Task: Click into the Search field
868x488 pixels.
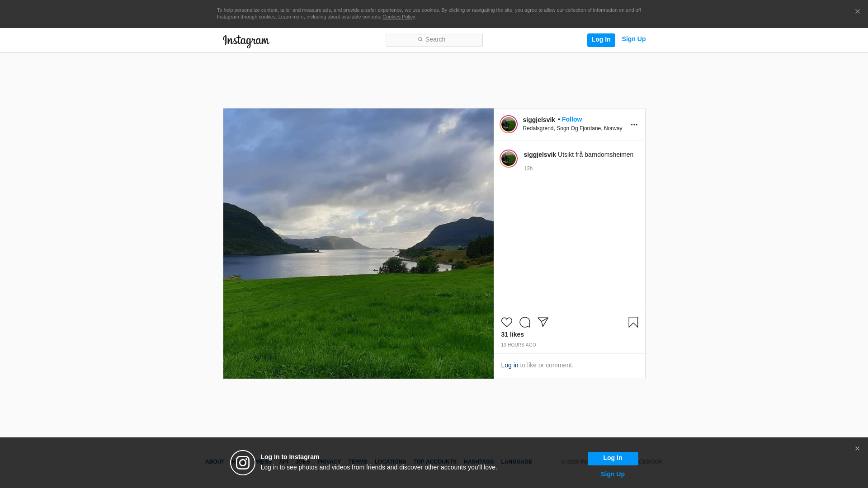Action: pyautogui.click(x=434, y=40)
